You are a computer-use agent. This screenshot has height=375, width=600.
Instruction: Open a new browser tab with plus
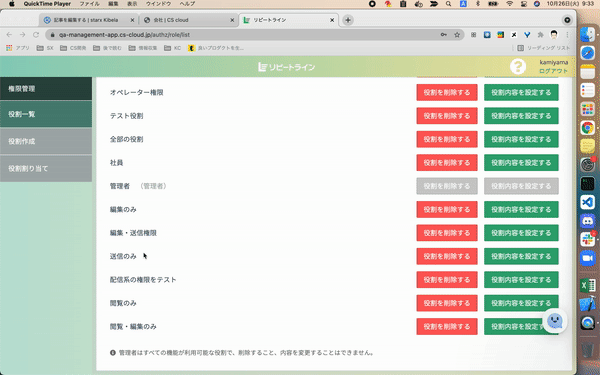[x=348, y=20]
